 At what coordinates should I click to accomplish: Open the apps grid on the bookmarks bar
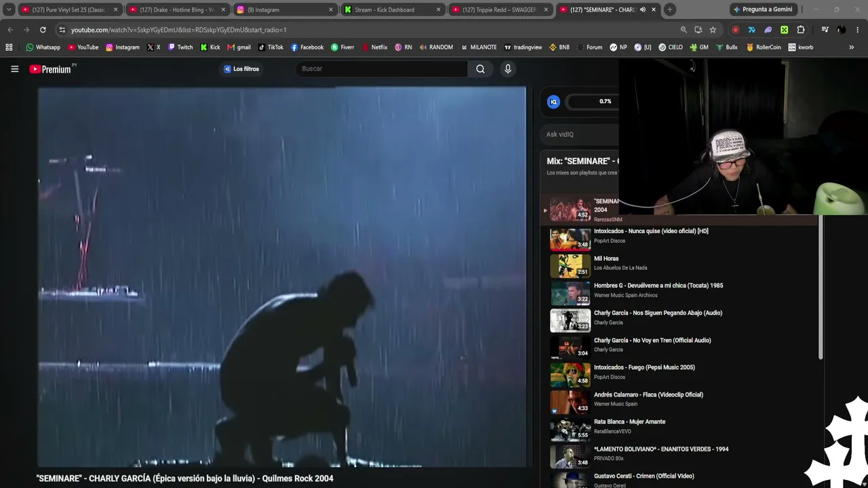pos(9,47)
